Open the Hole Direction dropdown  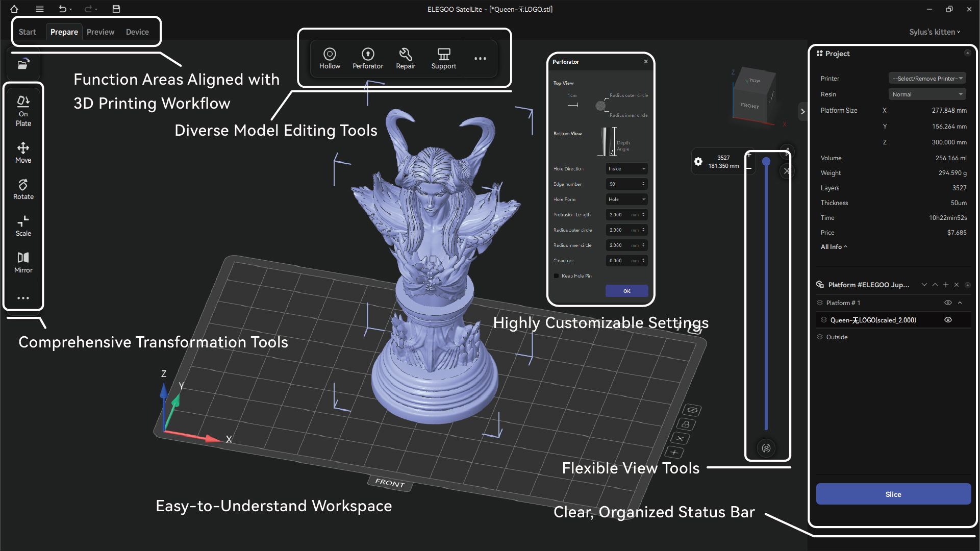click(626, 169)
